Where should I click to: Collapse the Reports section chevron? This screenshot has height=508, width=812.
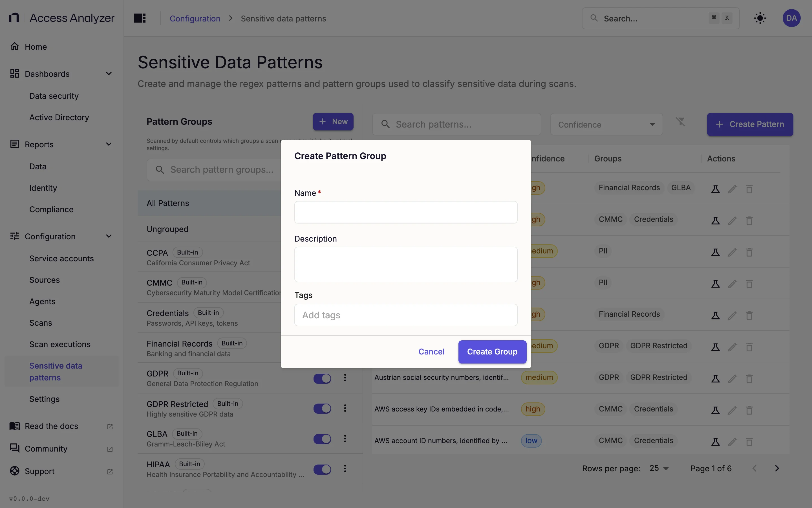(x=109, y=144)
